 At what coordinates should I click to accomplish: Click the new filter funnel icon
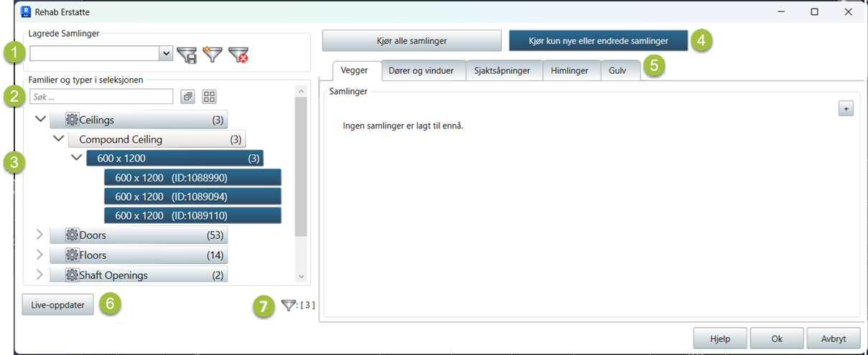pyautogui.click(x=212, y=55)
